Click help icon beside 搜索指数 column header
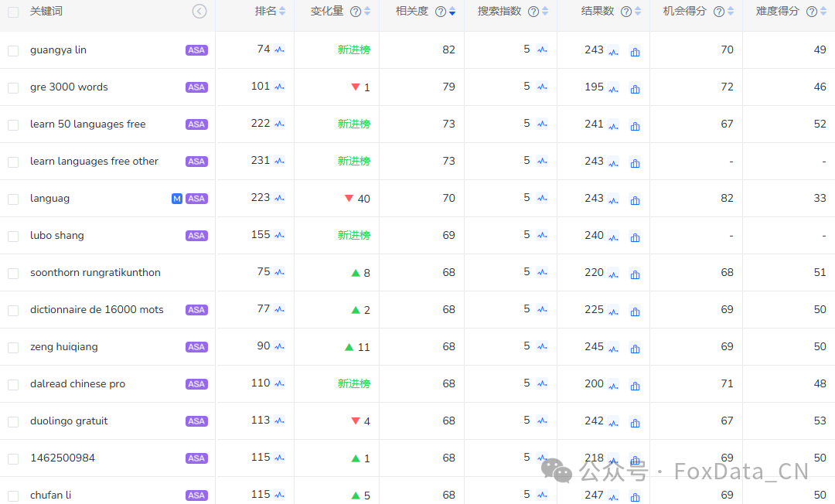 (533, 12)
